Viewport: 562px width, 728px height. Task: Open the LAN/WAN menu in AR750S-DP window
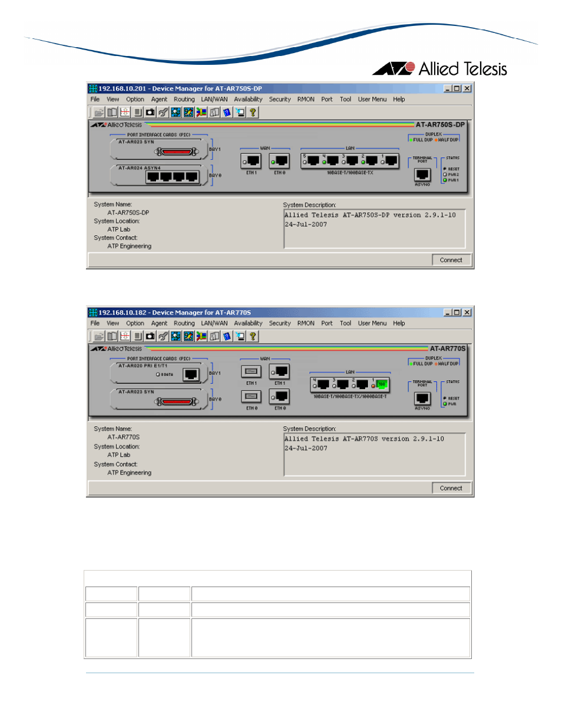pyautogui.click(x=214, y=99)
